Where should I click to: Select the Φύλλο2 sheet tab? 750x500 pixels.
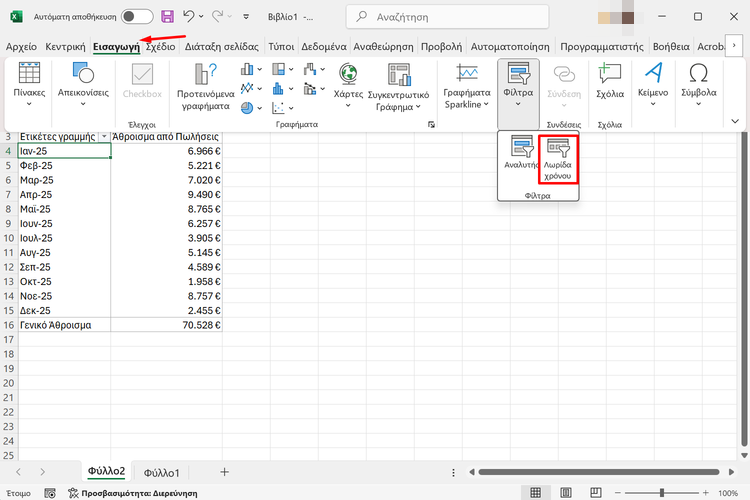(x=106, y=471)
